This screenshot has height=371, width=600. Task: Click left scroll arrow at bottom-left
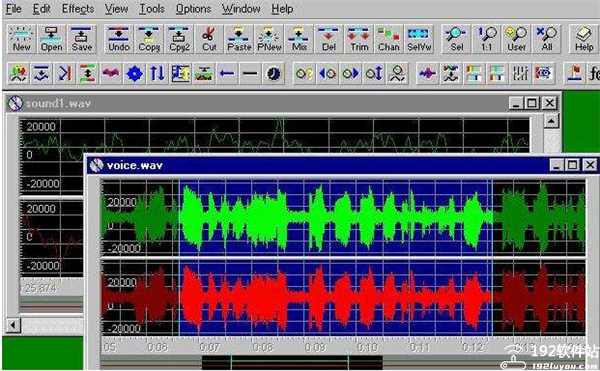pos(13,325)
